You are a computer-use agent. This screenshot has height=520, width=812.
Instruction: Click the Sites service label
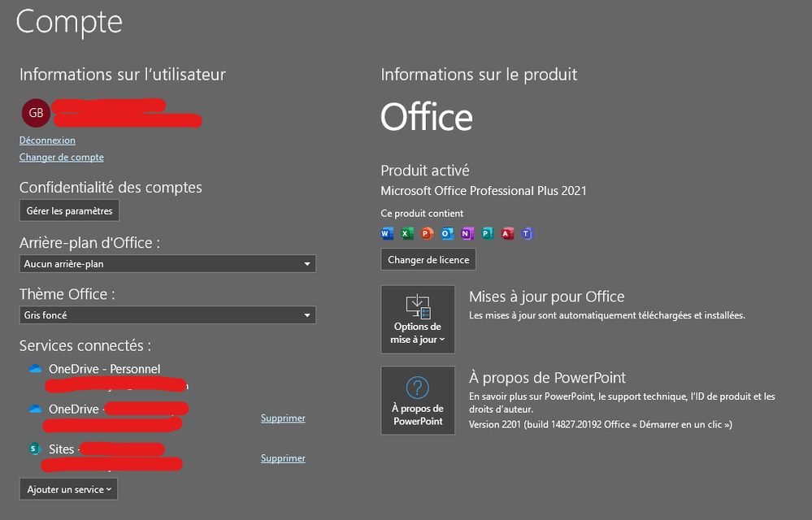click(x=61, y=449)
